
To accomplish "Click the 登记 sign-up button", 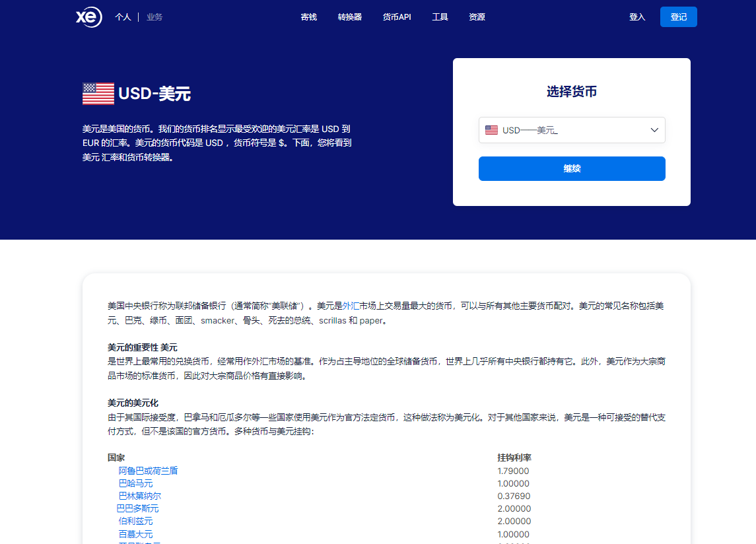I will tap(678, 17).
